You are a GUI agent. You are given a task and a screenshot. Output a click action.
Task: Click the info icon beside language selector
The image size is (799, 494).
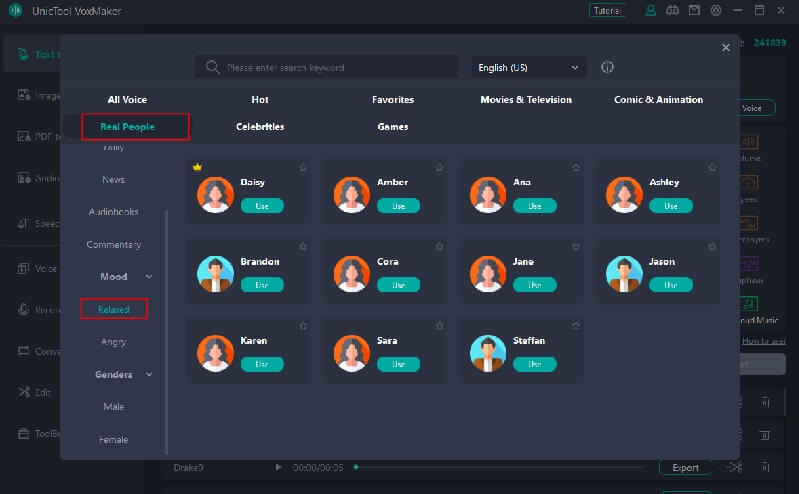pyautogui.click(x=607, y=67)
